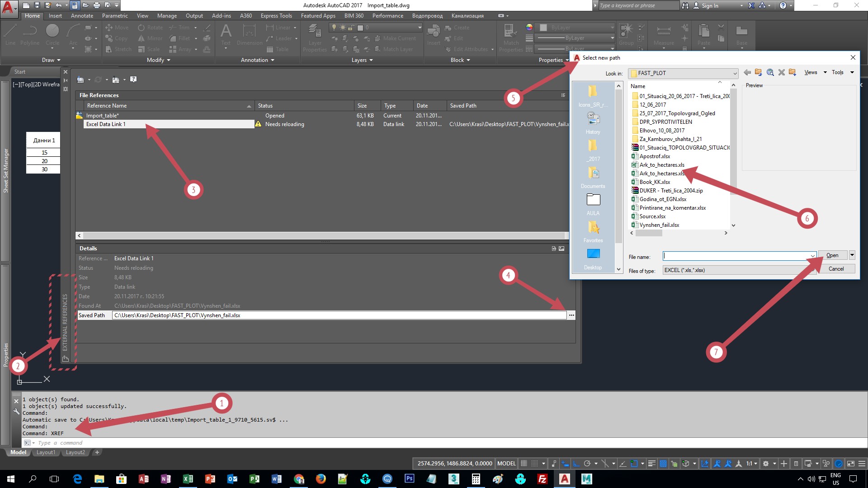Expand the Views menu arrow

pyautogui.click(x=825, y=72)
